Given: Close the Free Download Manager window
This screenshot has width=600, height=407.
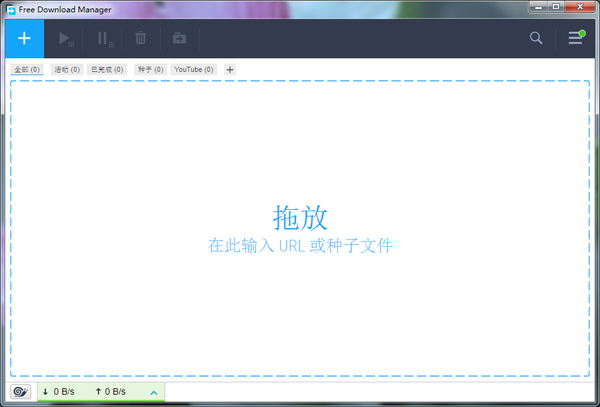Looking at the screenshot, I should (580, 7).
